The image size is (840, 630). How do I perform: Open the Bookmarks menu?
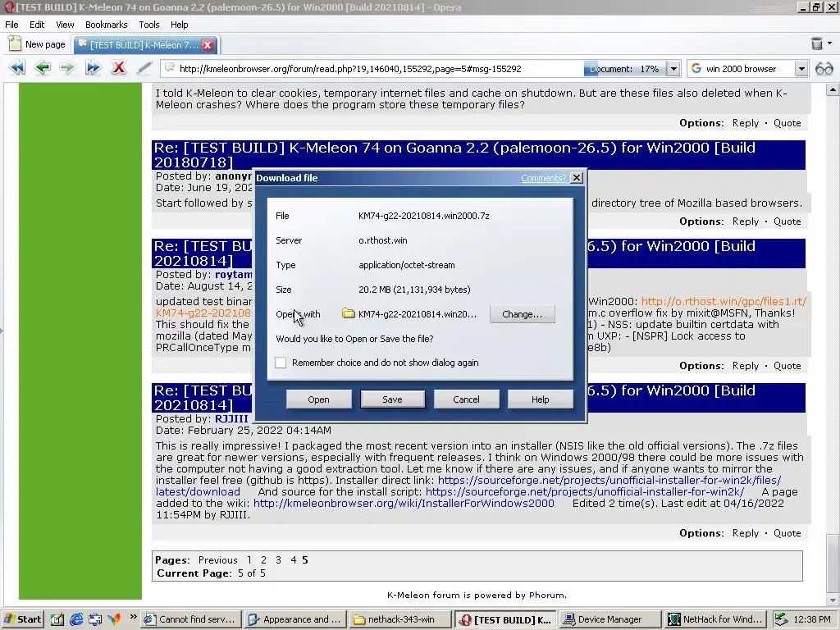106,25
